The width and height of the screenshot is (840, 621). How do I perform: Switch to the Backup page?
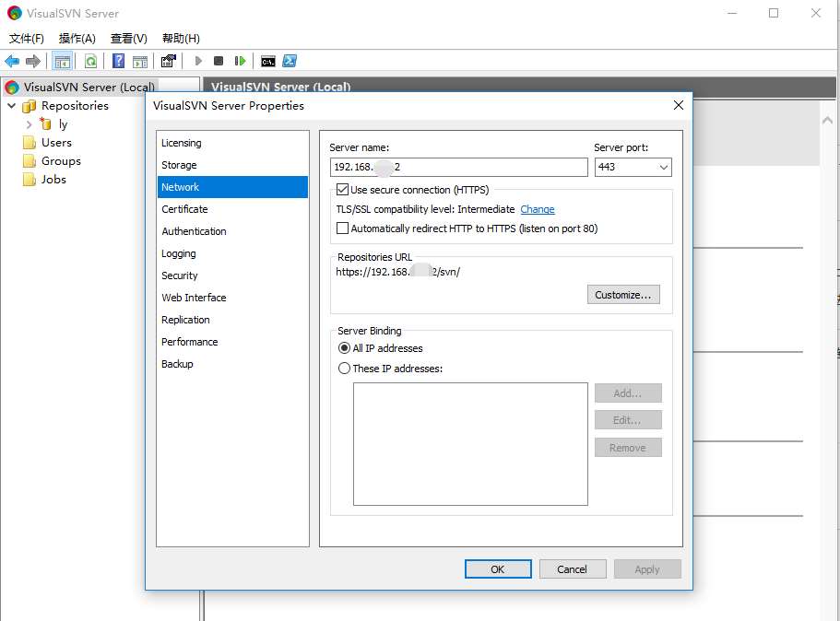point(232,364)
